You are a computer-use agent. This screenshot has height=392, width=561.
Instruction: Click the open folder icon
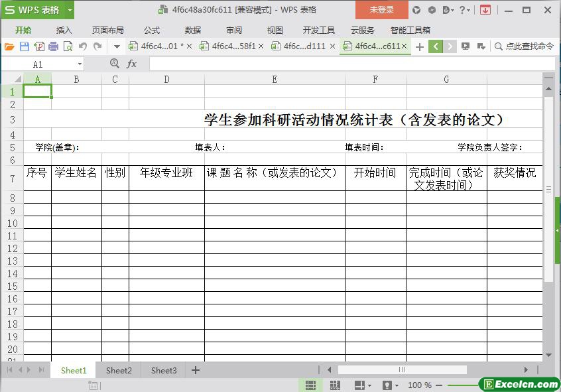[x=10, y=46]
